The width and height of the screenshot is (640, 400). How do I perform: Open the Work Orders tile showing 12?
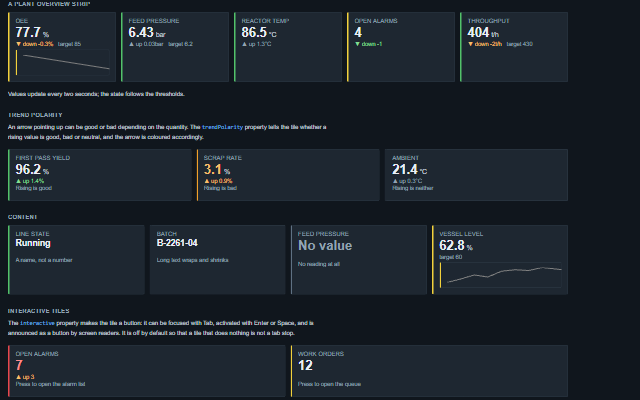429,371
